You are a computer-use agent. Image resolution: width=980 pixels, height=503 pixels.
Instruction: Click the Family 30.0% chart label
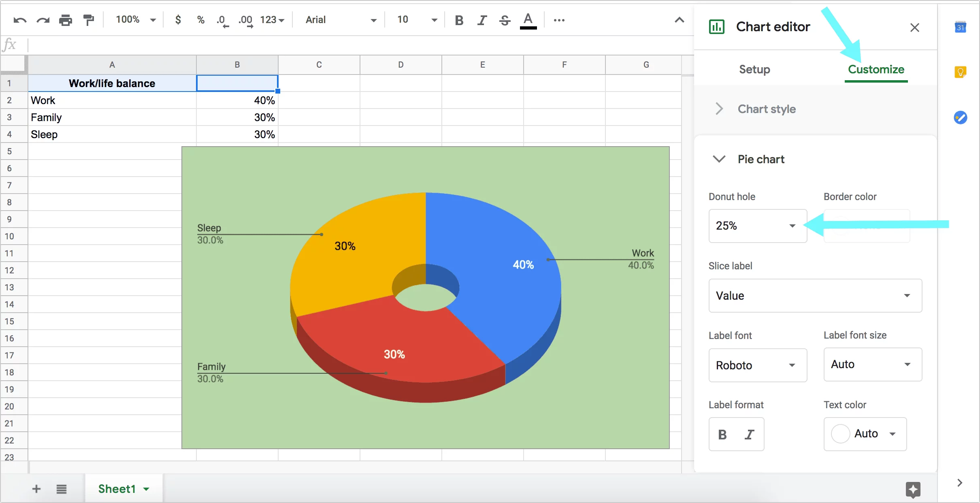point(211,373)
